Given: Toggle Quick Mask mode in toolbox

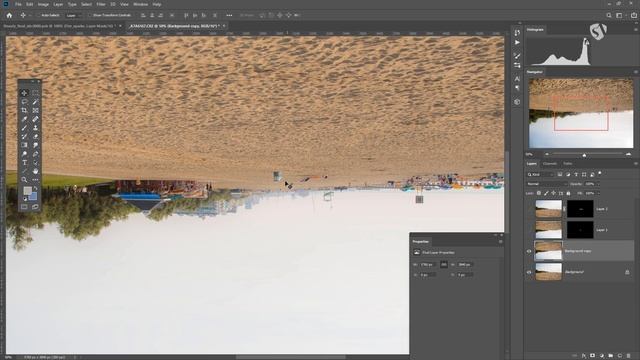Looking at the screenshot, I should pos(24,207).
